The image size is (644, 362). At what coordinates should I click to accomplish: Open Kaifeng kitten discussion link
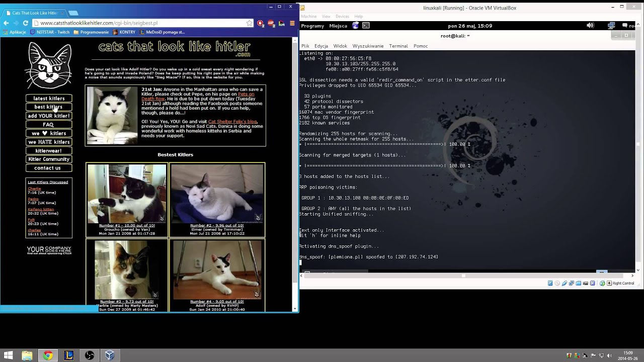tap(41, 209)
